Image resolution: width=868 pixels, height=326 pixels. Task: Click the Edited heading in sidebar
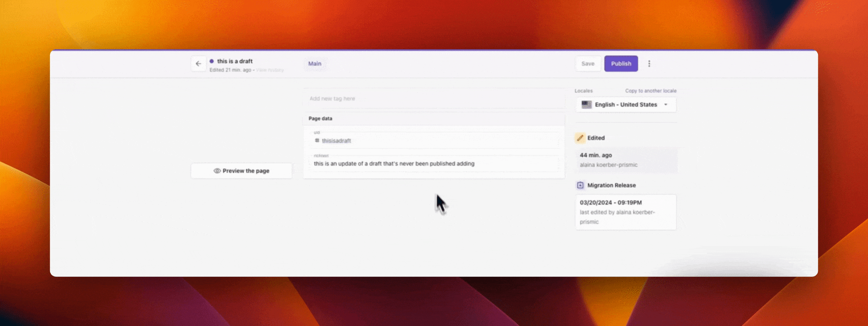tap(596, 138)
